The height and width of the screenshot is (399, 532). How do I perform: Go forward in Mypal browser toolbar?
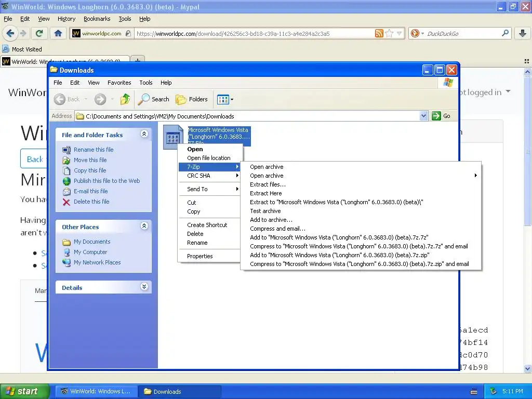[23, 33]
